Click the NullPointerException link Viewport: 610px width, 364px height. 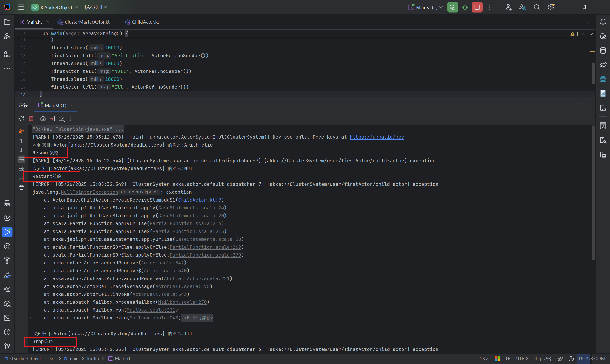click(90, 192)
